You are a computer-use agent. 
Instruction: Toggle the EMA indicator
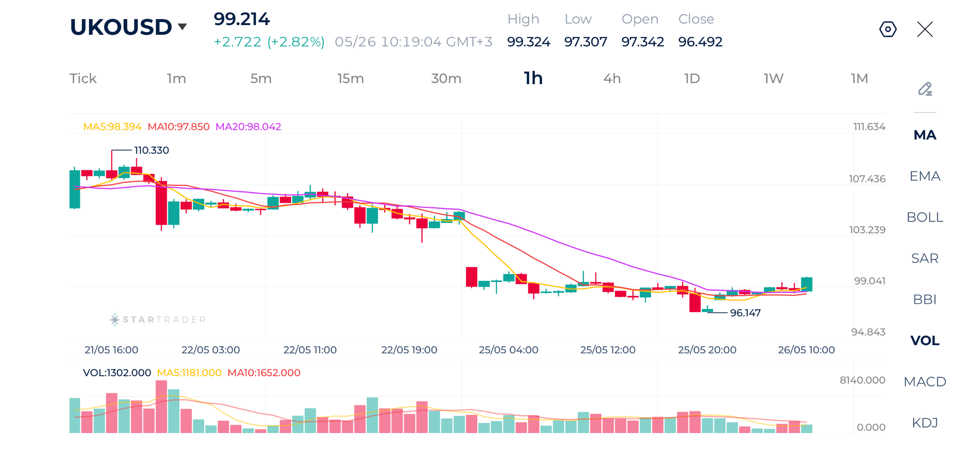[925, 176]
